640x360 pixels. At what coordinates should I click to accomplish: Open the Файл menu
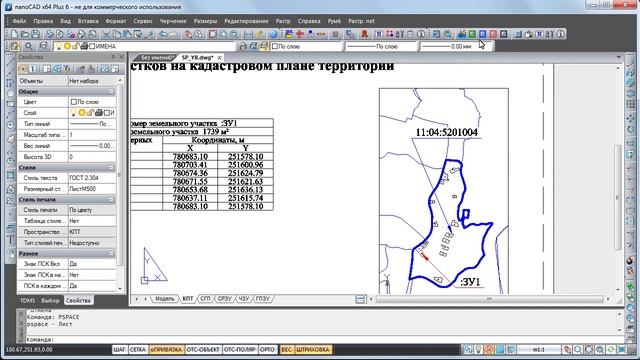coord(19,21)
